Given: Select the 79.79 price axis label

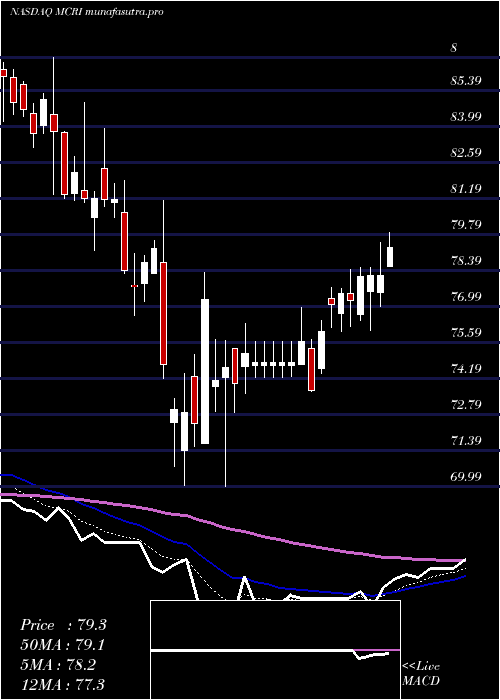Looking at the screenshot, I should coord(466,224).
